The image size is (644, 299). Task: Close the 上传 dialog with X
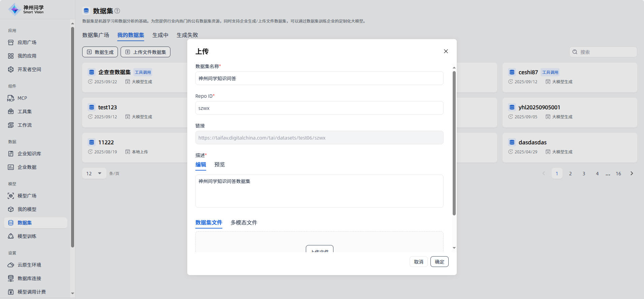pyautogui.click(x=446, y=51)
